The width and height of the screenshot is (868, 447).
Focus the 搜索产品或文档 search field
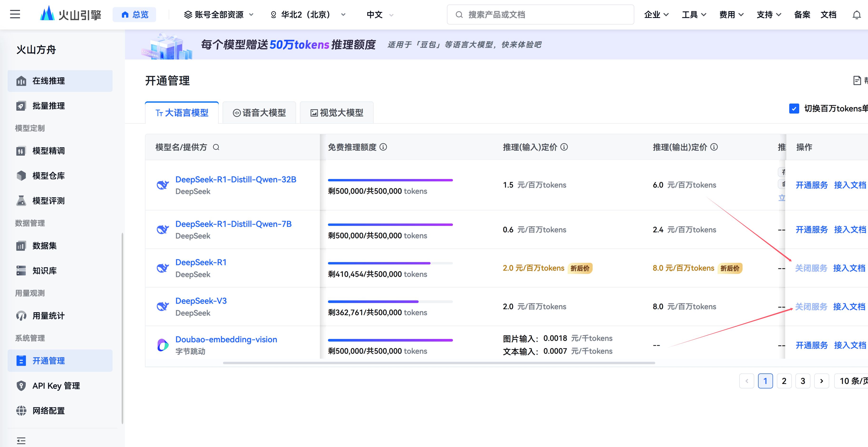[541, 15]
